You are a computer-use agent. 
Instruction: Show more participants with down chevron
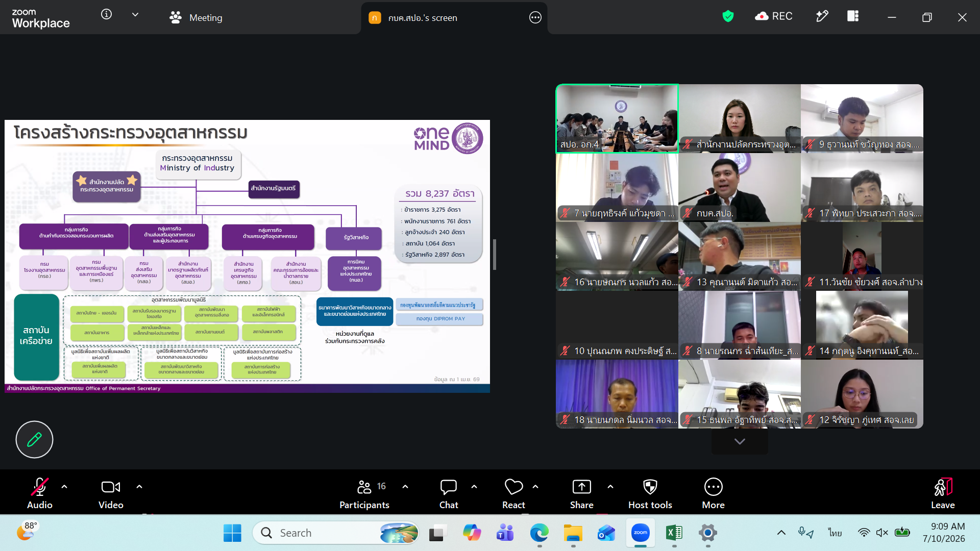[740, 441]
